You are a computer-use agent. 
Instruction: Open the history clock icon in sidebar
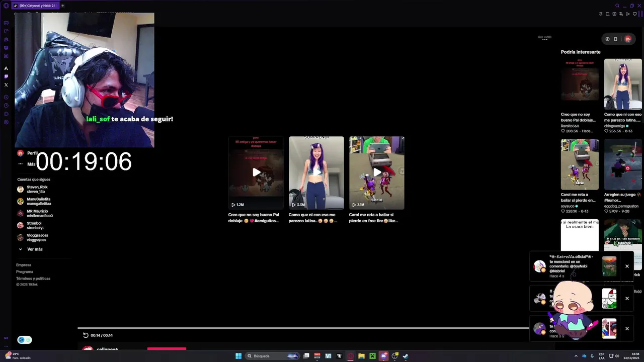pyautogui.click(x=6, y=105)
